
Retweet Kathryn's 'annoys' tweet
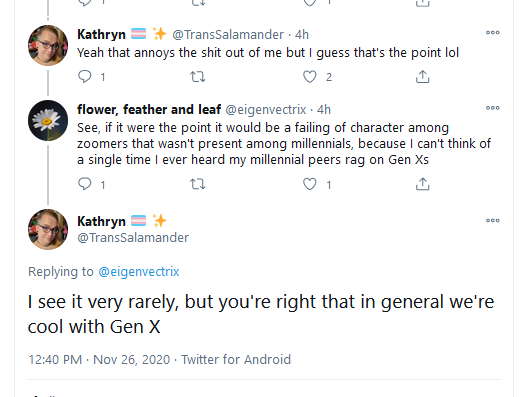coord(198,77)
